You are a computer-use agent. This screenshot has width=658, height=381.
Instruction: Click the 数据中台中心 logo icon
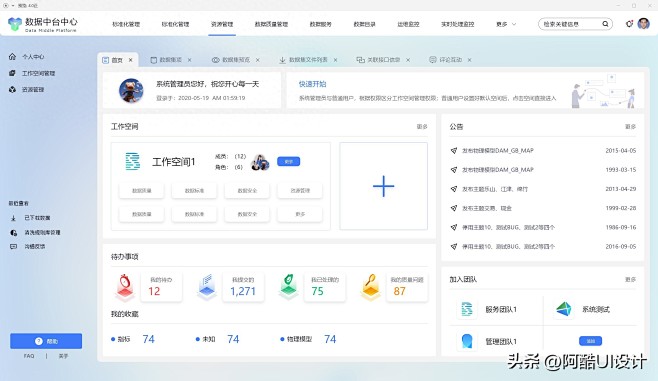(x=15, y=24)
